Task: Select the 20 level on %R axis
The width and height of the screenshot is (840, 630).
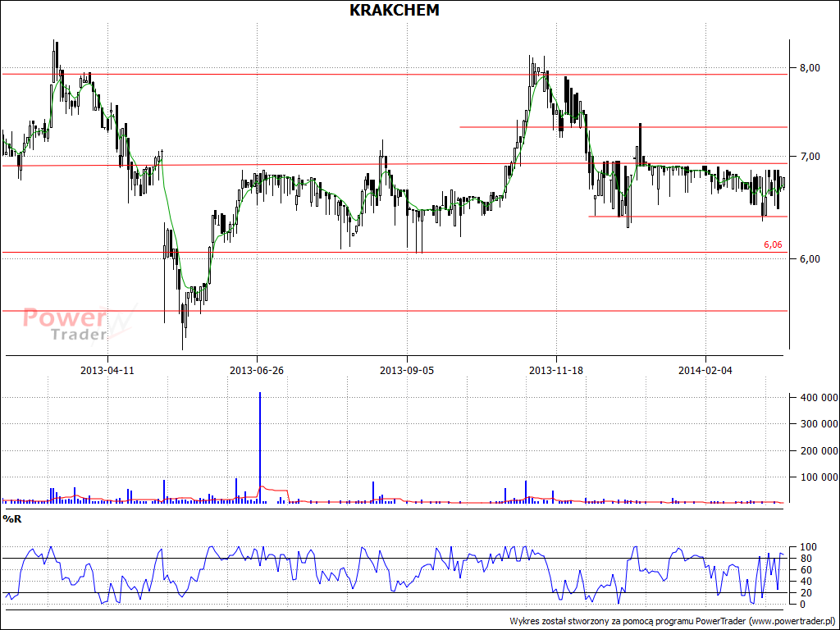Action: pyautogui.click(x=805, y=592)
